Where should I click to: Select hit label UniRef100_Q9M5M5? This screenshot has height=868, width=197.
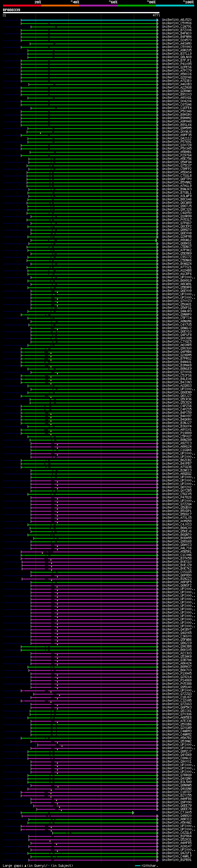point(177,128)
